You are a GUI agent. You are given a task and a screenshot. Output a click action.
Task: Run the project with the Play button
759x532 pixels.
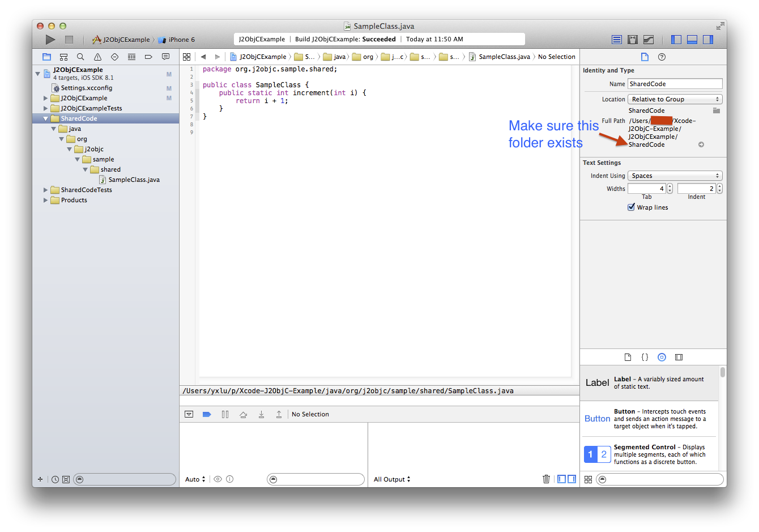(x=50, y=40)
